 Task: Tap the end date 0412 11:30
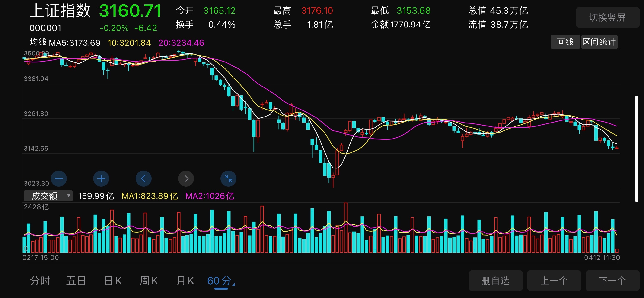tap(602, 257)
